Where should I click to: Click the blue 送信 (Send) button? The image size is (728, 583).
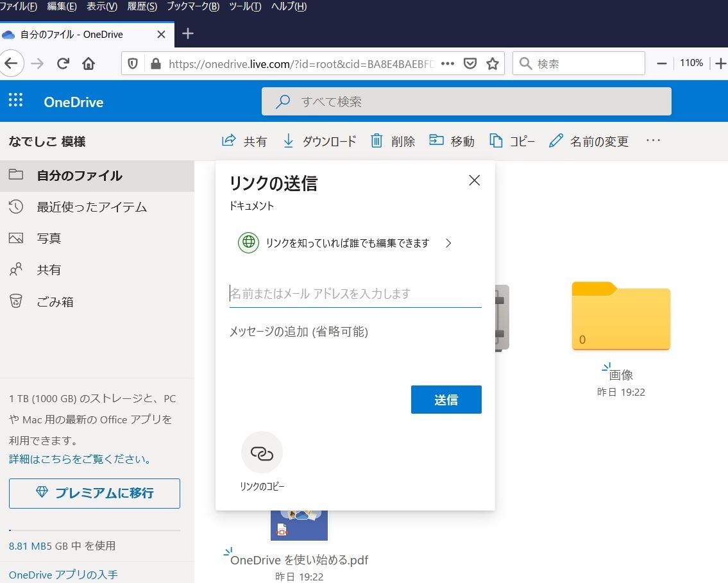click(446, 400)
